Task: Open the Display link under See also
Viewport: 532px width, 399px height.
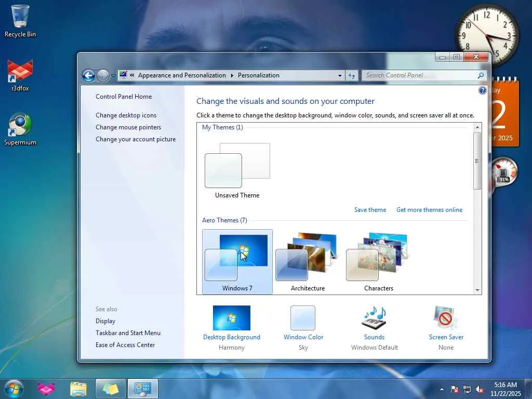Action: click(105, 321)
